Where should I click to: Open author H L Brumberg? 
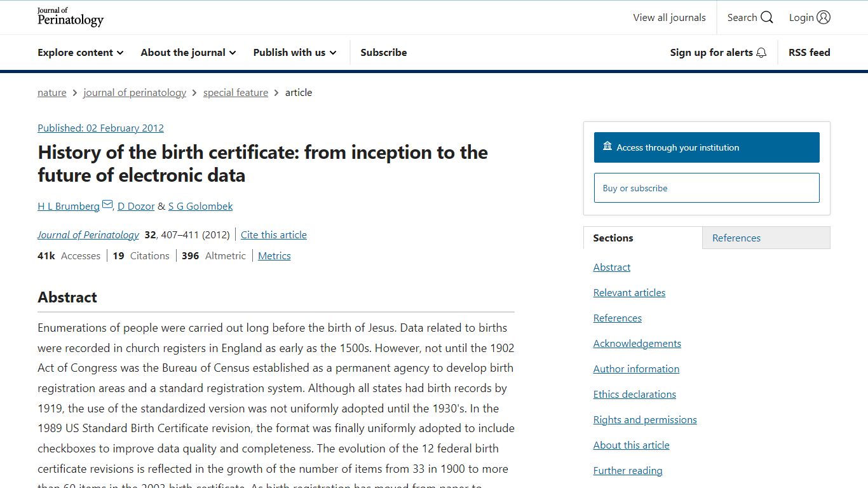(x=69, y=207)
